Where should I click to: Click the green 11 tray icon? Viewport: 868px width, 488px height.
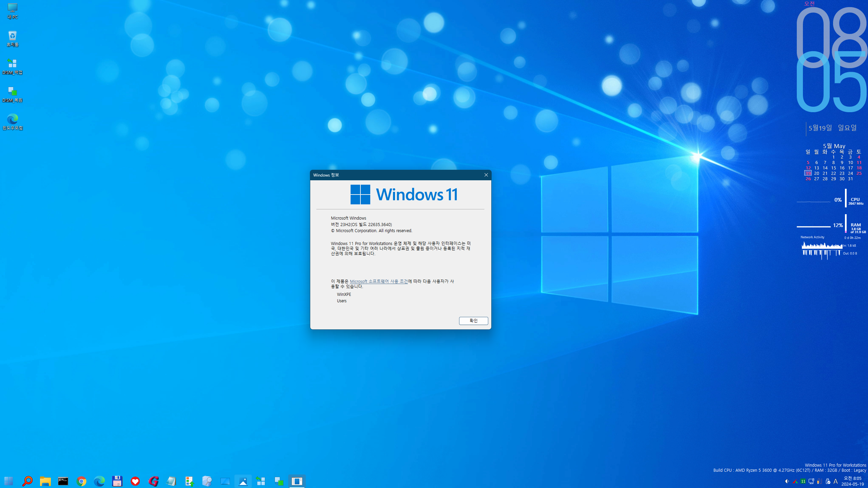803,481
